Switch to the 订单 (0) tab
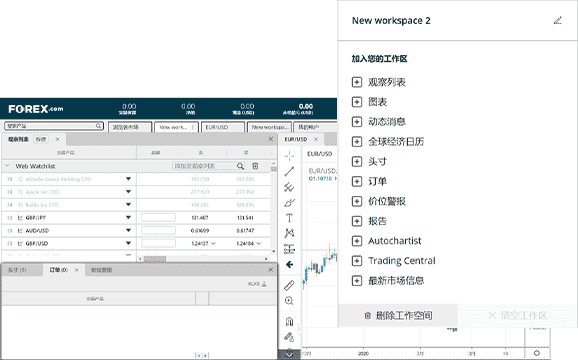 click(59, 270)
